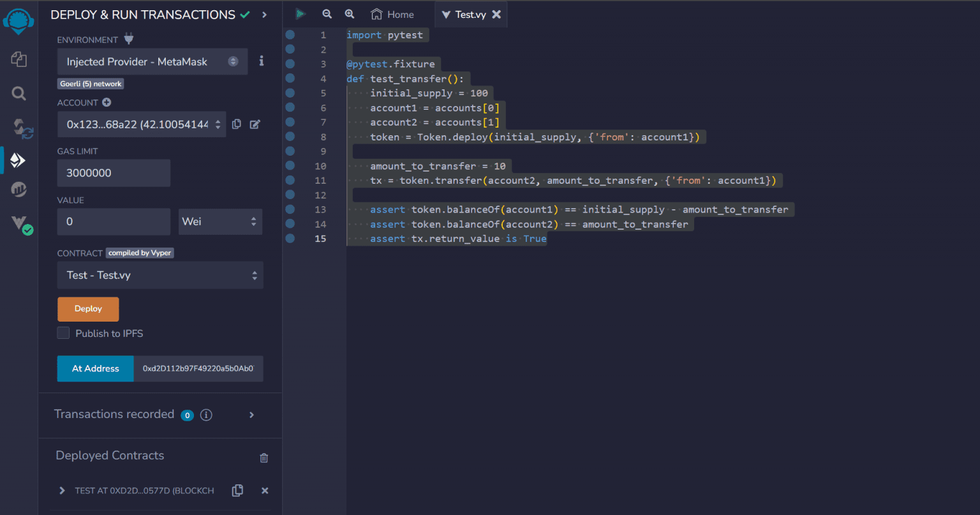The image size is (980, 515).
Task: Open the Deploy & Run Transactions Ethereum icon
Action: coord(19,160)
